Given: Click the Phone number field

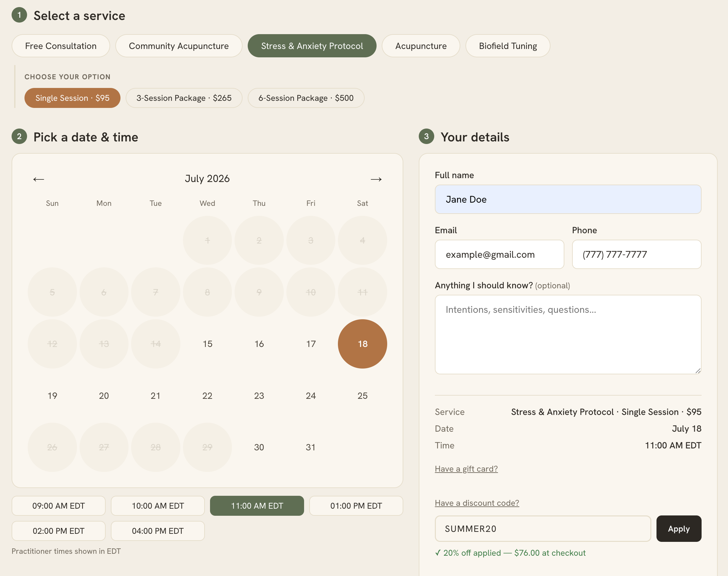Looking at the screenshot, I should (x=637, y=254).
